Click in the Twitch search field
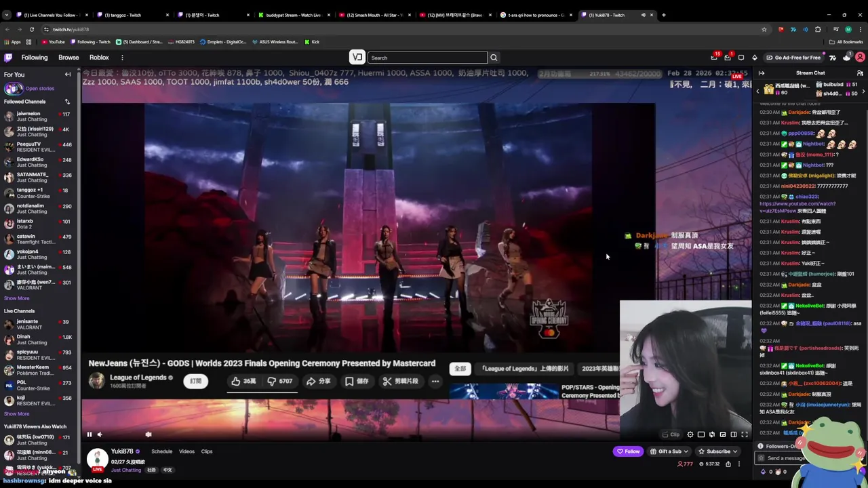 coord(428,58)
